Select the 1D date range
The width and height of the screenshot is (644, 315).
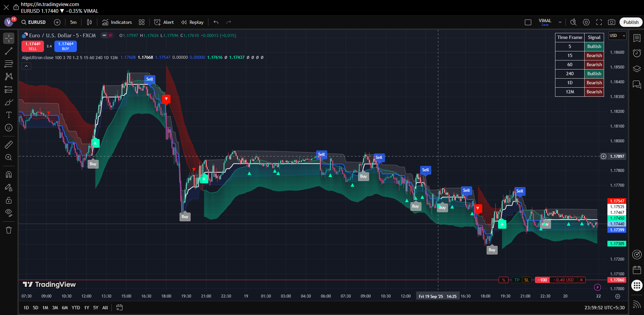click(x=26, y=308)
